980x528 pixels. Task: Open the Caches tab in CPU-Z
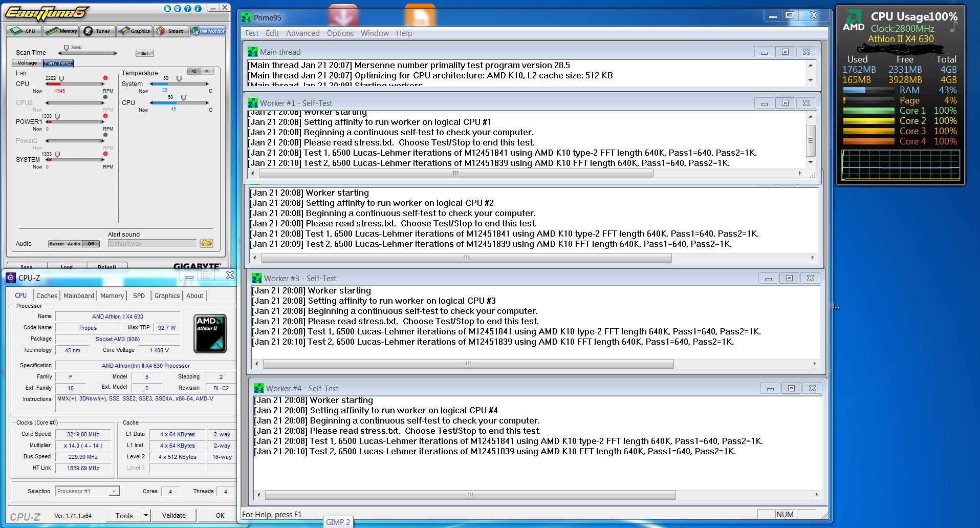click(x=47, y=295)
